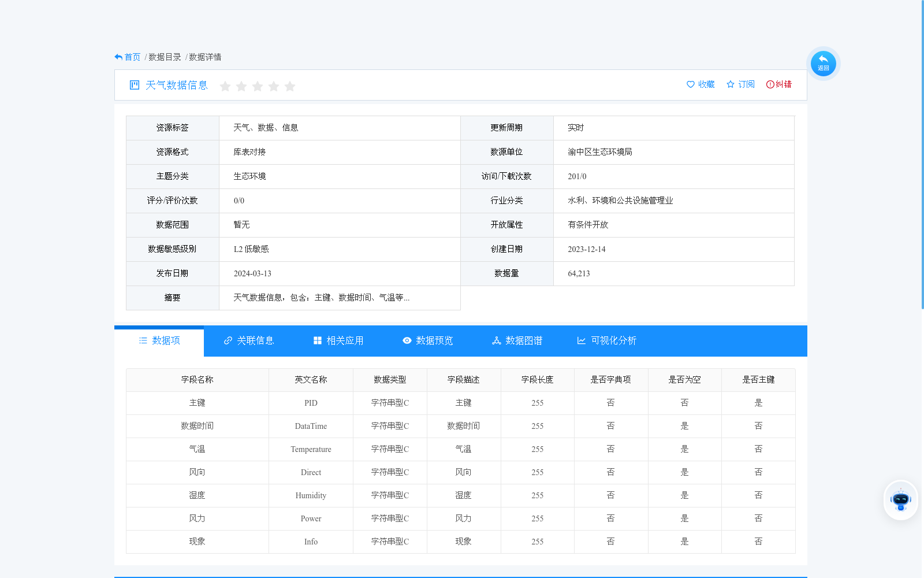The height and width of the screenshot is (578, 924).
Task: Click the 渝中区生态环境局 value
Action: point(600,152)
